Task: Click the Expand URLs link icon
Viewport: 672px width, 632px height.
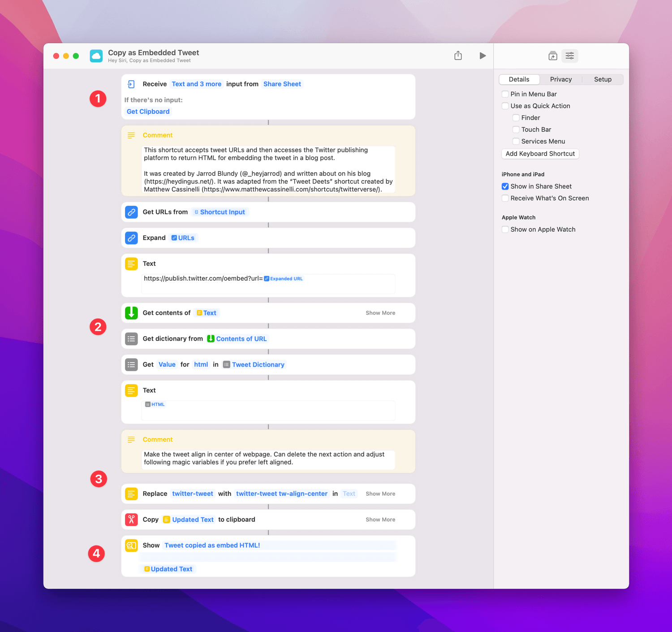Action: 131,238
